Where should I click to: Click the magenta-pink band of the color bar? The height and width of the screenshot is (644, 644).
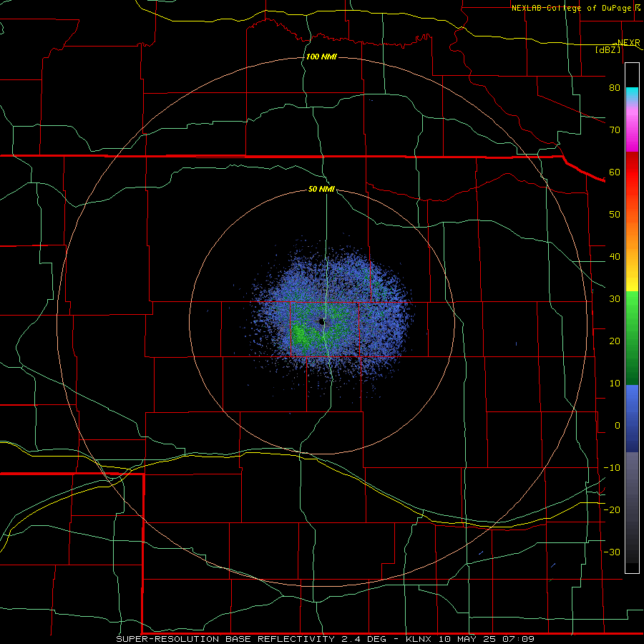[632, 128]
